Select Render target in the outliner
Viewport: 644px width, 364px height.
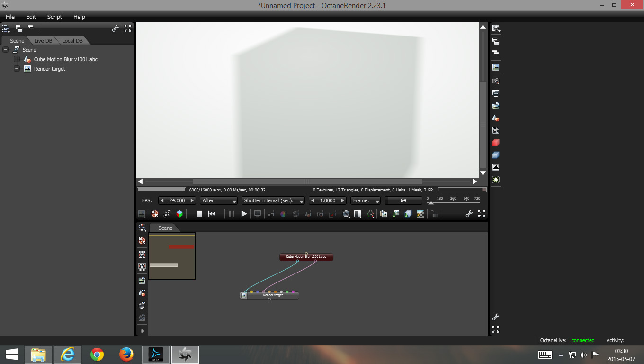pos(50,69)
